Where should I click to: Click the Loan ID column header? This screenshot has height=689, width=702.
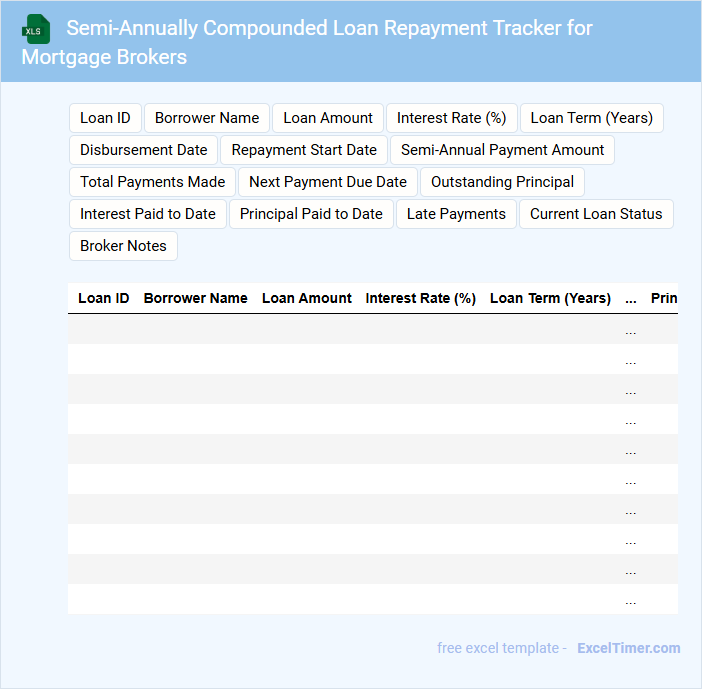[x=103, y=298]
